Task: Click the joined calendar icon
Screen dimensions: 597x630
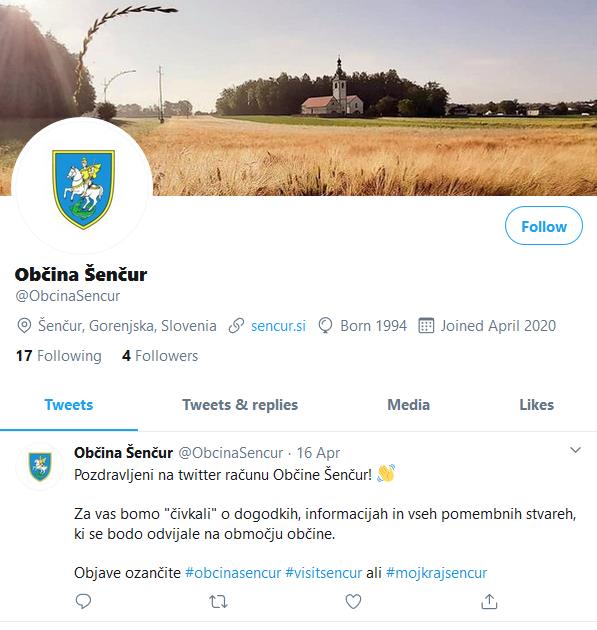Action: point(426,325)
